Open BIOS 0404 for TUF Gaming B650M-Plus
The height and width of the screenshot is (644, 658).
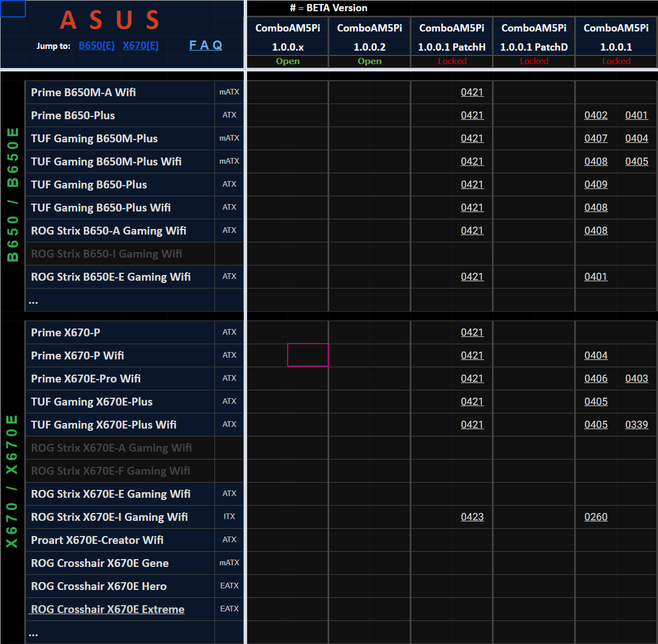(x=637, y=138)
